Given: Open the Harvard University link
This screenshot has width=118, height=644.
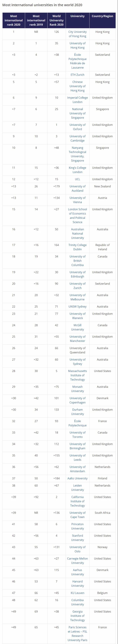Looking at the screenshot, I should tap(77, 583).
